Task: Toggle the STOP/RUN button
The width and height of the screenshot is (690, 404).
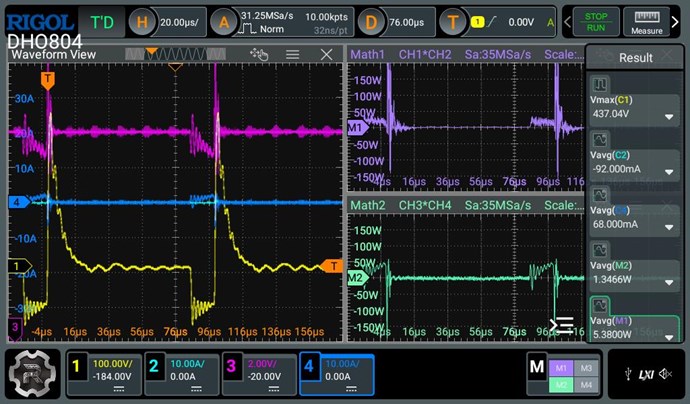Action: 596,22
